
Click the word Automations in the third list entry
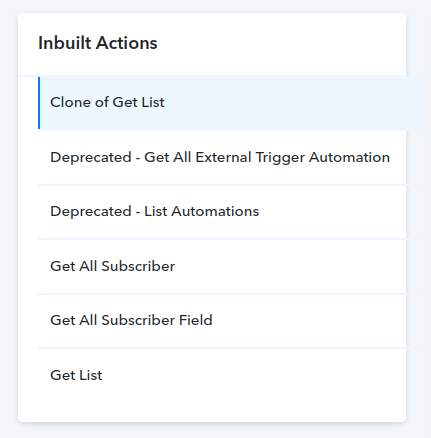tap(215, 211)
